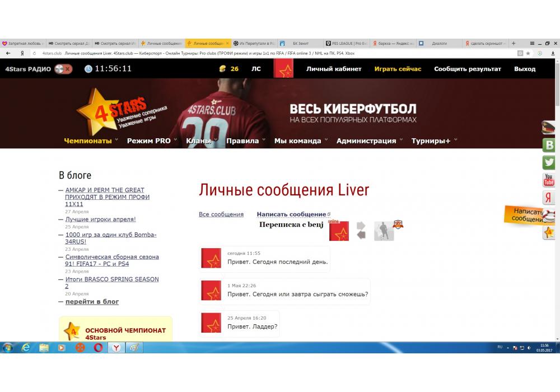Switch to сделать скриншот browser tab
Image resolution: width=560 pixels, height=392 pixels.
[x=486, y=43]
